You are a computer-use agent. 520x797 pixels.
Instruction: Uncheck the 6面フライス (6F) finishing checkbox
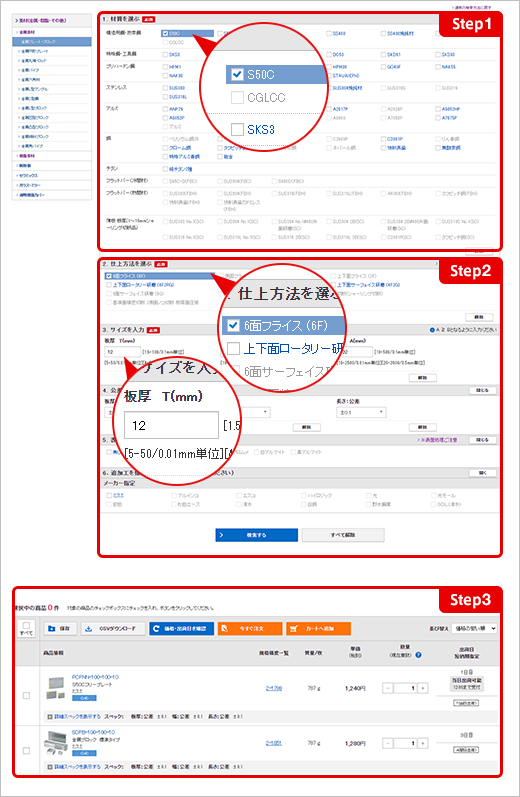click(x=109, y=276)
